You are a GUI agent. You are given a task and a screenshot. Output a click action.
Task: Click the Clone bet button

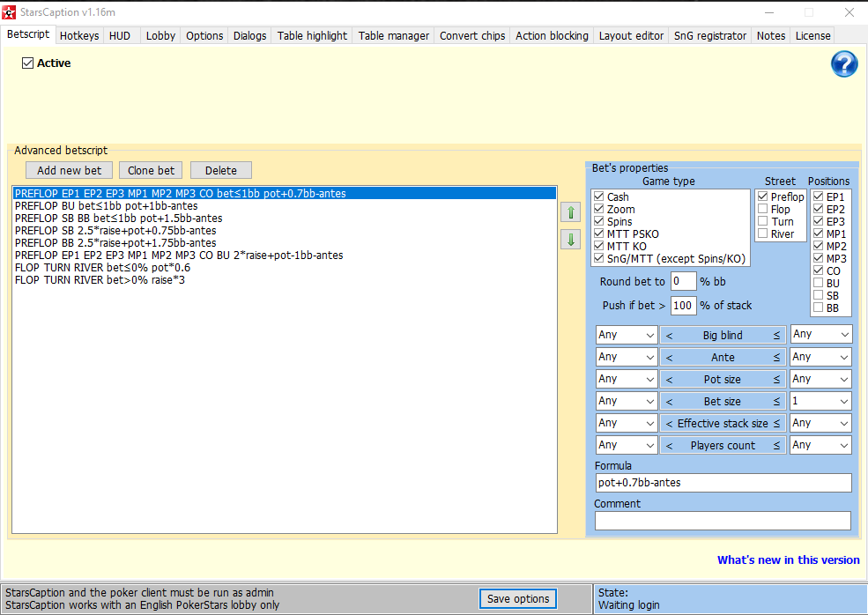click(x=151, y=171)
